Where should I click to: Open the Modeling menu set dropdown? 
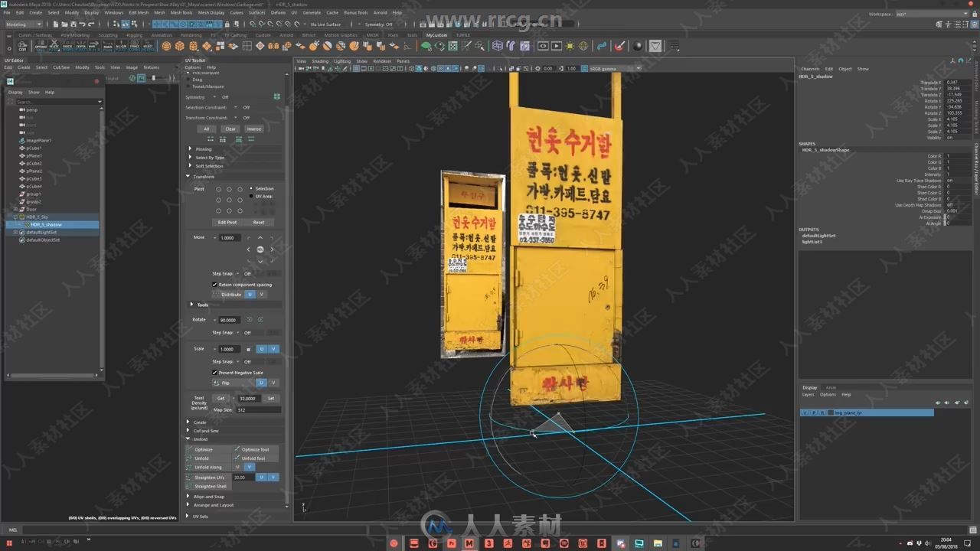click(x=23, y=24)
